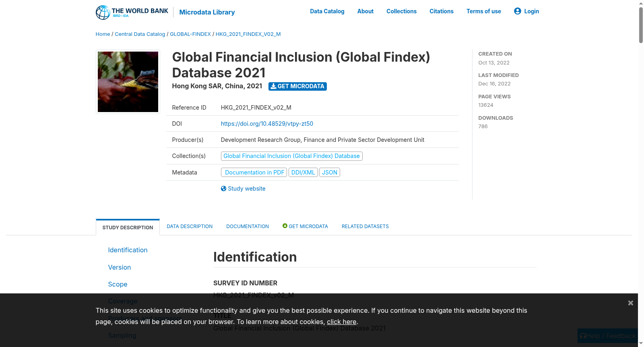Screen dimensions: 644x347
Task: Open the Global Findex Database collection link
Action: [x=291, y=156]
